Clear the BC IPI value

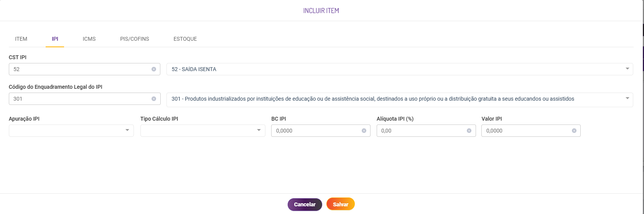(364, 131)
